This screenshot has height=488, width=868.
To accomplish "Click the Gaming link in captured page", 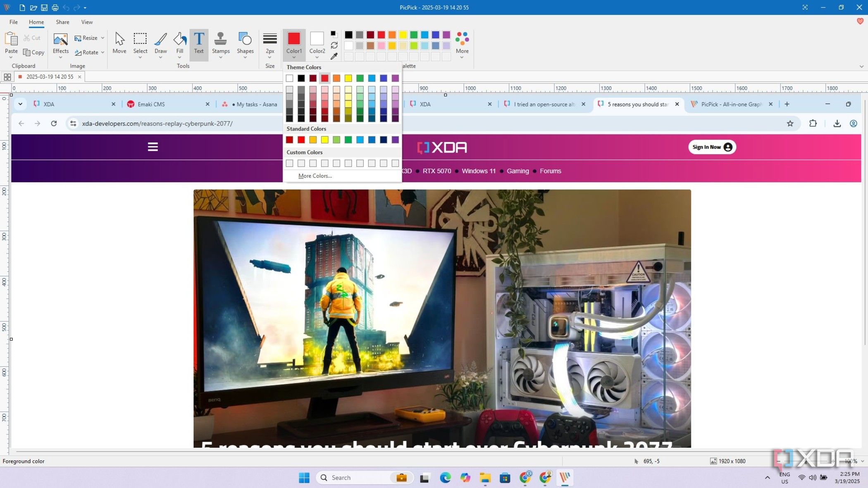I will click(x=517, y=171).
